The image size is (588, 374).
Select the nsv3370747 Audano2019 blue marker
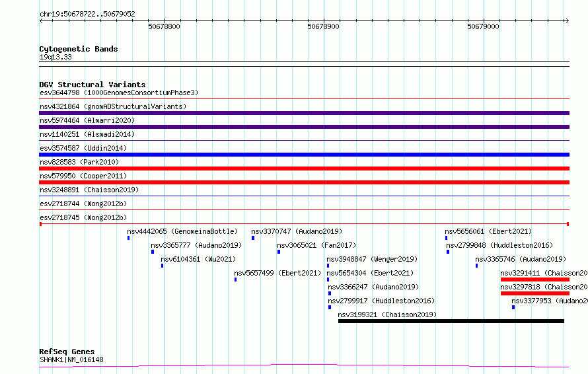click(253, 238)
